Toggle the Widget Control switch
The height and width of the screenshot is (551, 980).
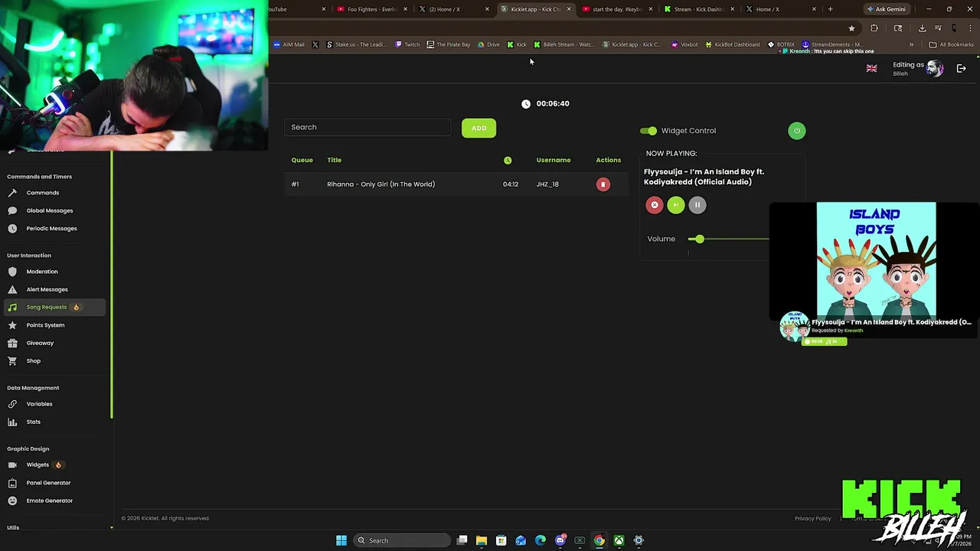[648, 131]
